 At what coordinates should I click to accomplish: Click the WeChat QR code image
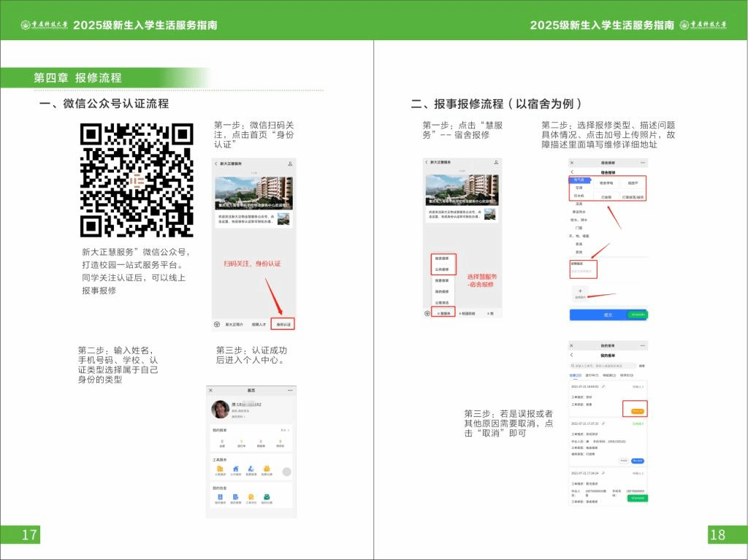[x=137, y=180]
